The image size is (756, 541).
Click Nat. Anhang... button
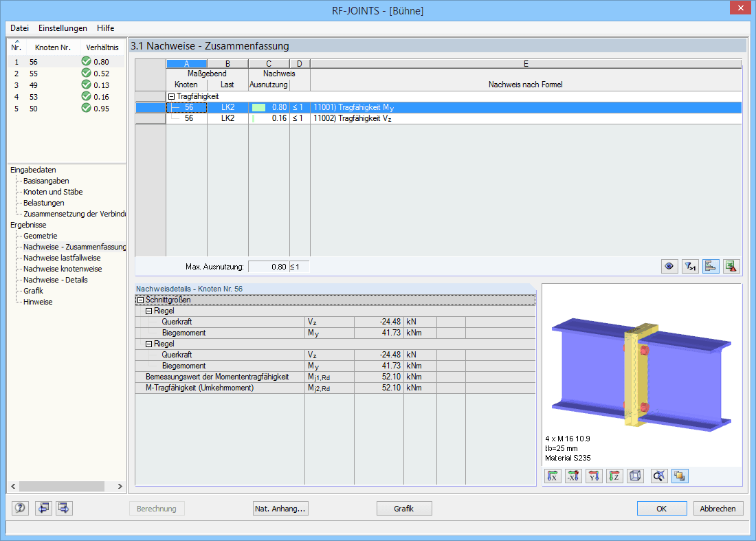(280, 508)
